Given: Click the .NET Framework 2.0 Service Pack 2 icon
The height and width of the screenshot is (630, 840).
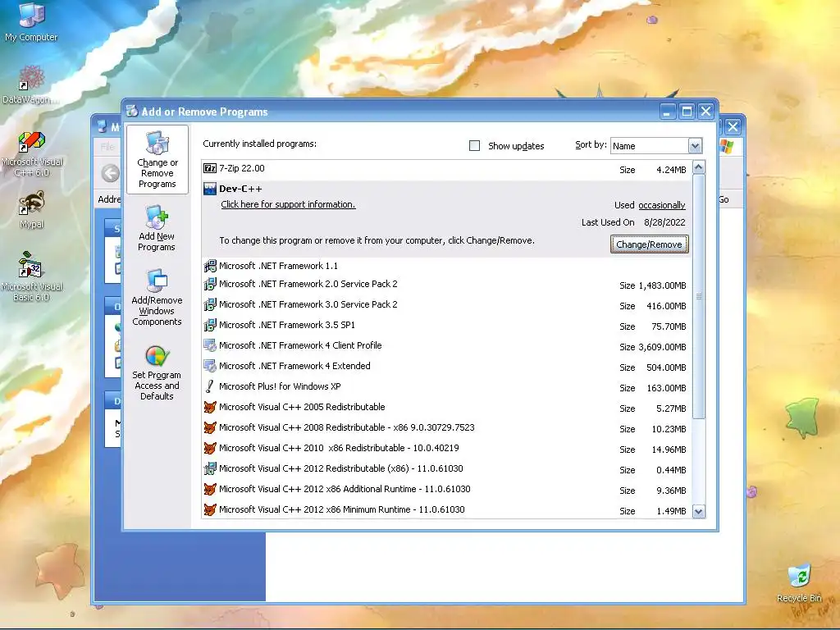Looking at the screenshot, I should [210, 284].
